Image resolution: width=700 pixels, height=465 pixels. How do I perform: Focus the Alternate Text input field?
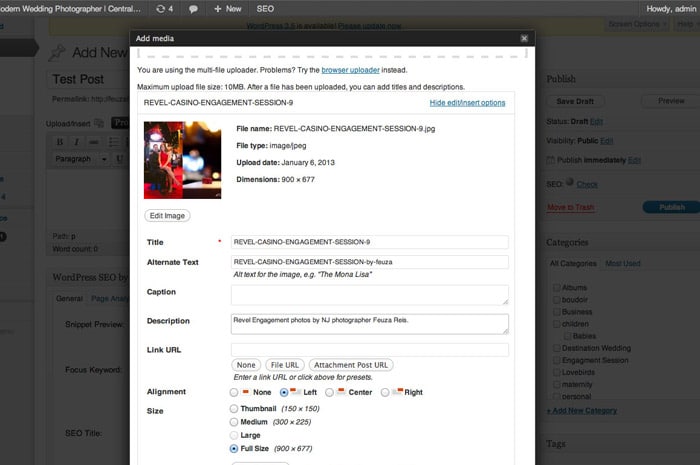click(x=370, y=262)
